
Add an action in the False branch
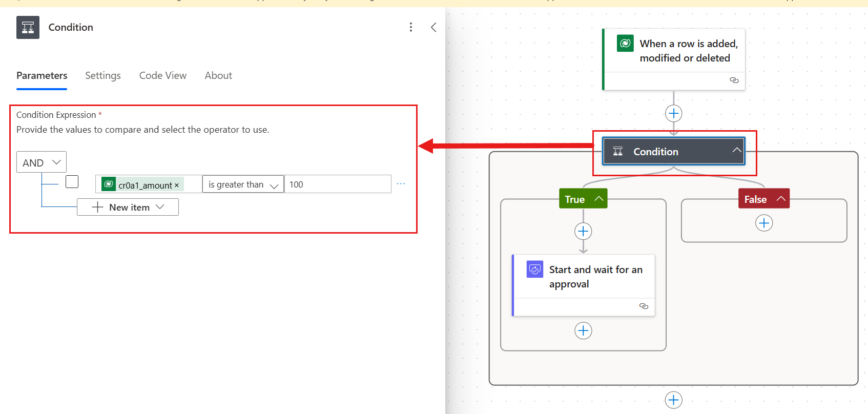[763, 223]
